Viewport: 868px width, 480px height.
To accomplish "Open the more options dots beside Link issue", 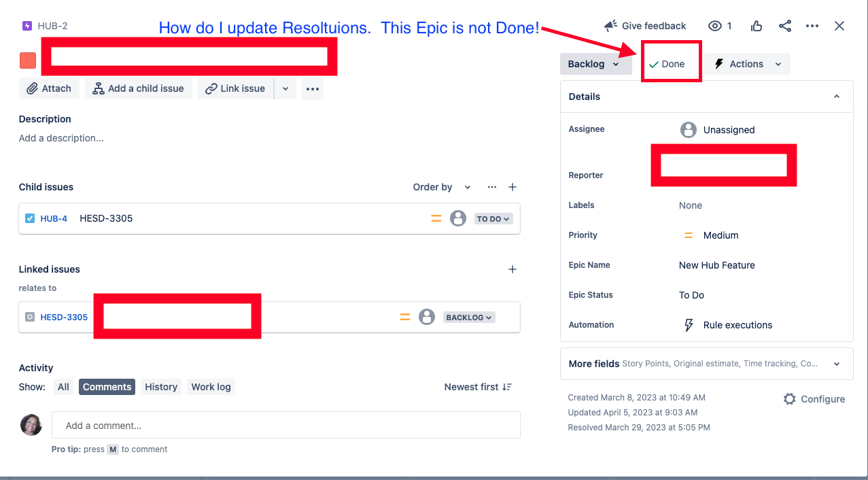I will point(313,88).
